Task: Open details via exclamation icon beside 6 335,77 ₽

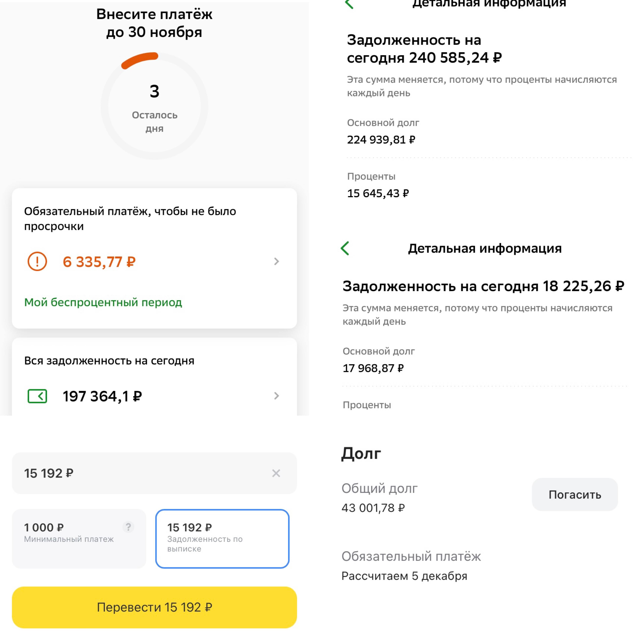Action: point(37,261)
